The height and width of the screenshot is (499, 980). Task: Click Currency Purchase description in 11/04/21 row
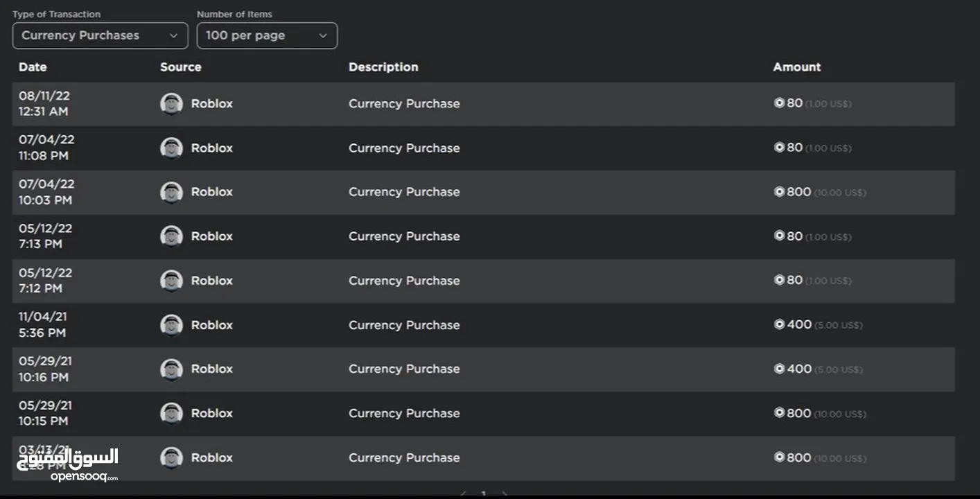pyautogui.click(x=404, y=325)
